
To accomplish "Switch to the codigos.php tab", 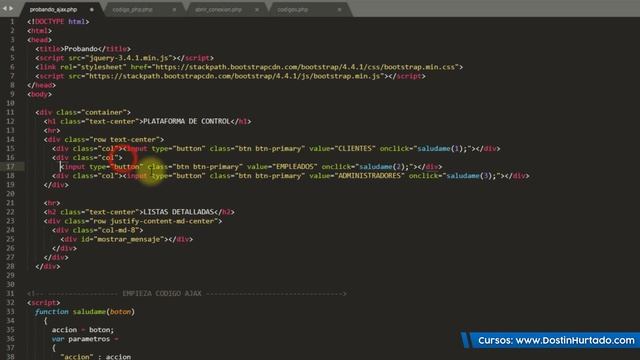I will 293,9.
